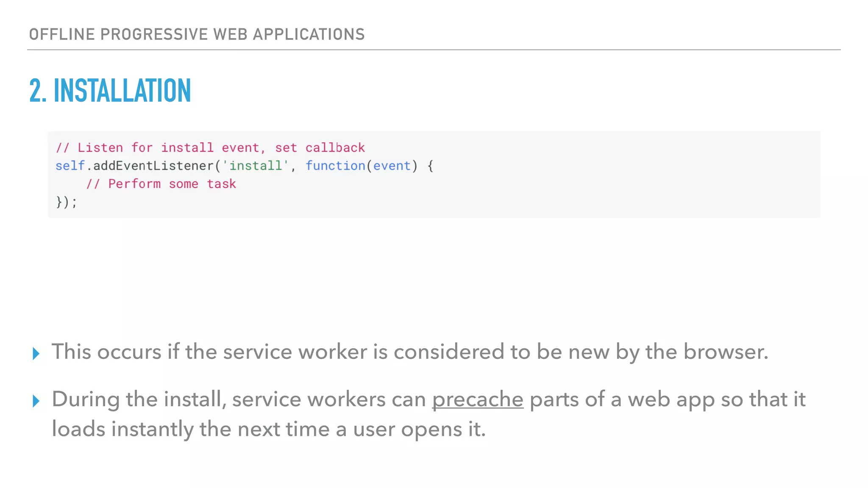The width and height of the screenshot is (868, 488).
Task: Click the 'self' keyword in code
Action: (70, 166)
